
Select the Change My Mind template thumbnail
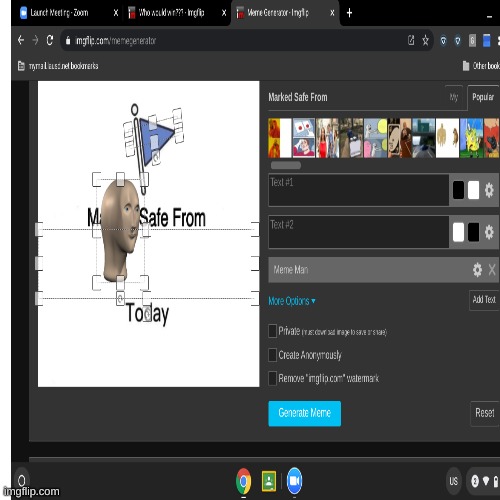pos(351,138)
